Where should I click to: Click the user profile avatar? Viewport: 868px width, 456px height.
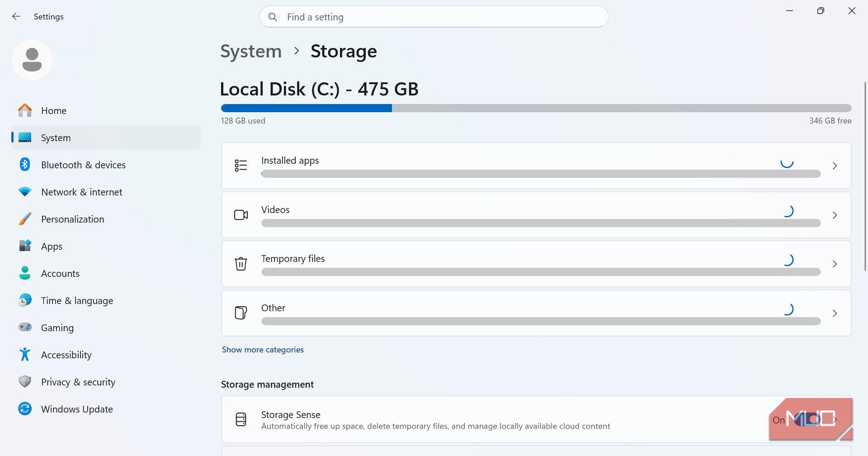pyautogui.click(x=32, y=60)
